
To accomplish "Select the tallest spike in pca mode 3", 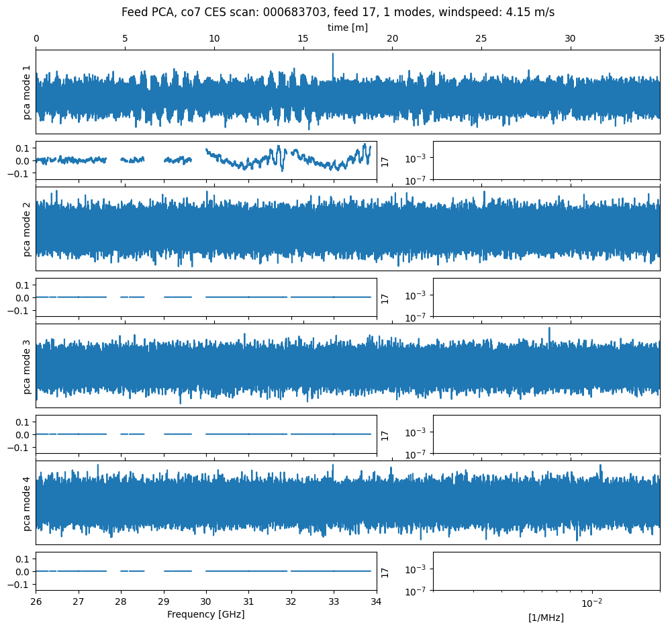I will [549, 332].
